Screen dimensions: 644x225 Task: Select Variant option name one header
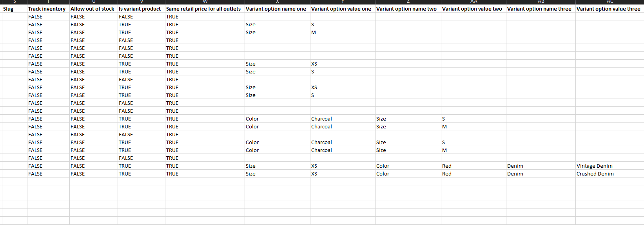coord(278,9)
